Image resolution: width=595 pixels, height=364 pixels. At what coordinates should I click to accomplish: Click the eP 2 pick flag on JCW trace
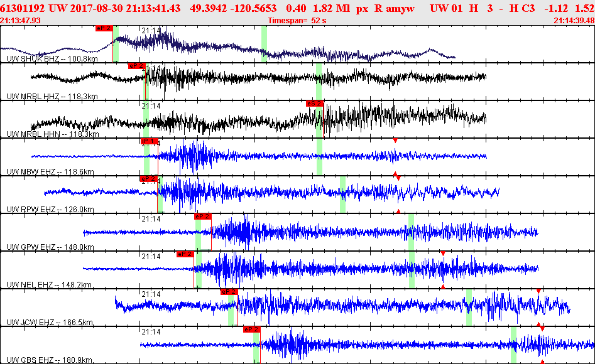click(x=229, y=292)
